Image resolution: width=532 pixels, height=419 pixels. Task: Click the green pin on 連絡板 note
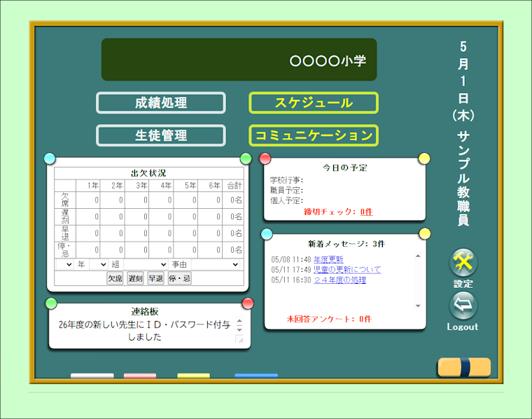click(51, 303)
